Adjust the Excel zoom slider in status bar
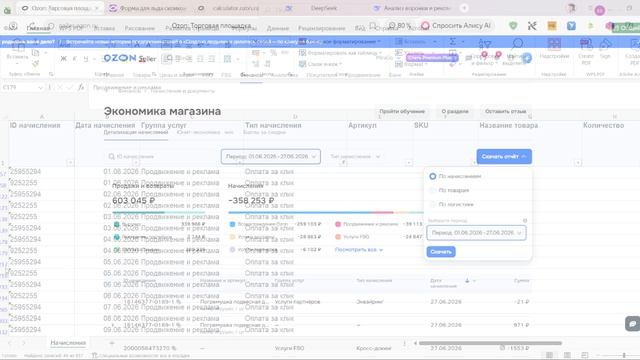The width and height of the screenshot is (640, 360). (623, 355)
